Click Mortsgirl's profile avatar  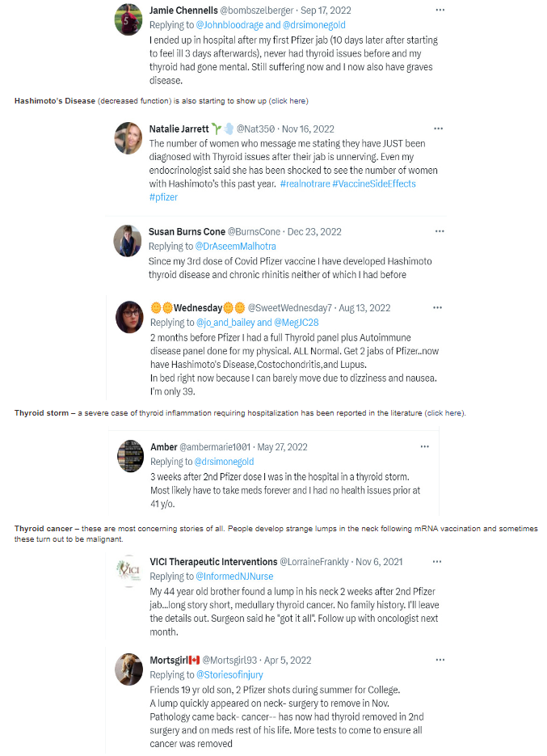128,669
